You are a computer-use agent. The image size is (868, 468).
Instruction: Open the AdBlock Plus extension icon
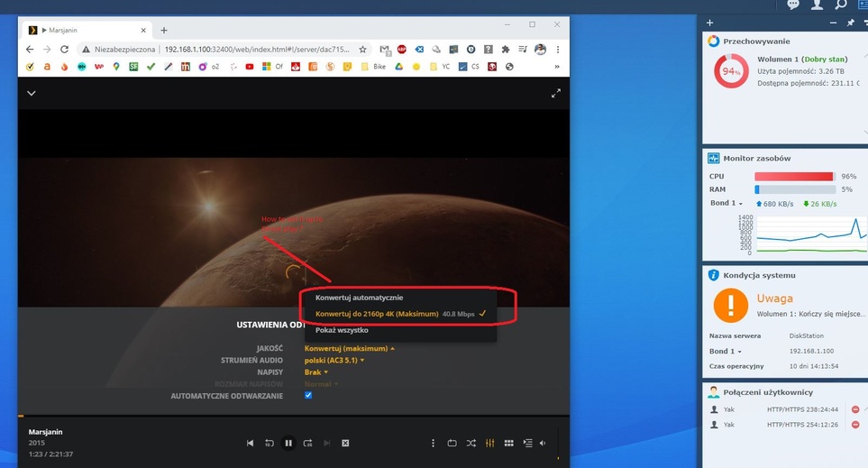click(402, 50)
